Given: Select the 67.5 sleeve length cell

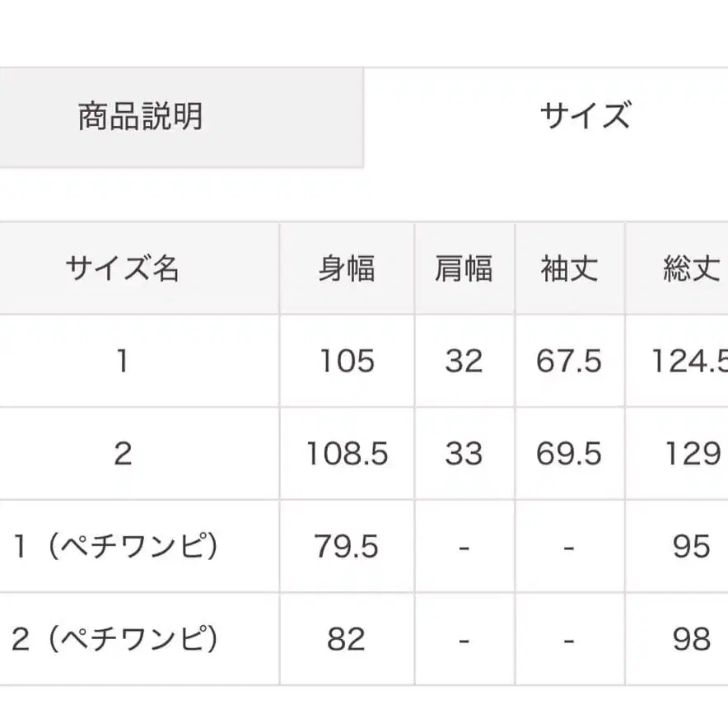Looking at the screenshot, I should click(570, 362).
